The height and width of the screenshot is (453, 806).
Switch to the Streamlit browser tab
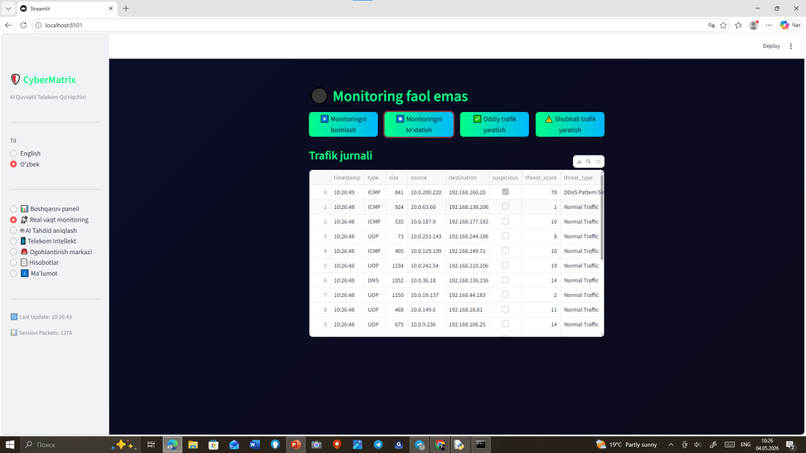click(67, 9)
